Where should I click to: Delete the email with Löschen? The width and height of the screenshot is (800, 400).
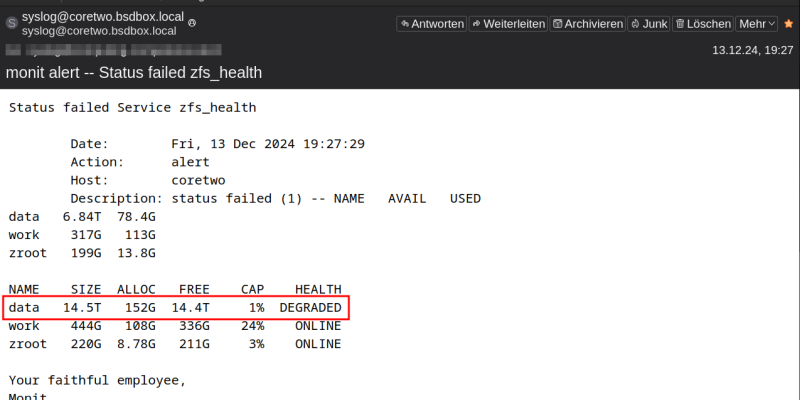point(702,23)
